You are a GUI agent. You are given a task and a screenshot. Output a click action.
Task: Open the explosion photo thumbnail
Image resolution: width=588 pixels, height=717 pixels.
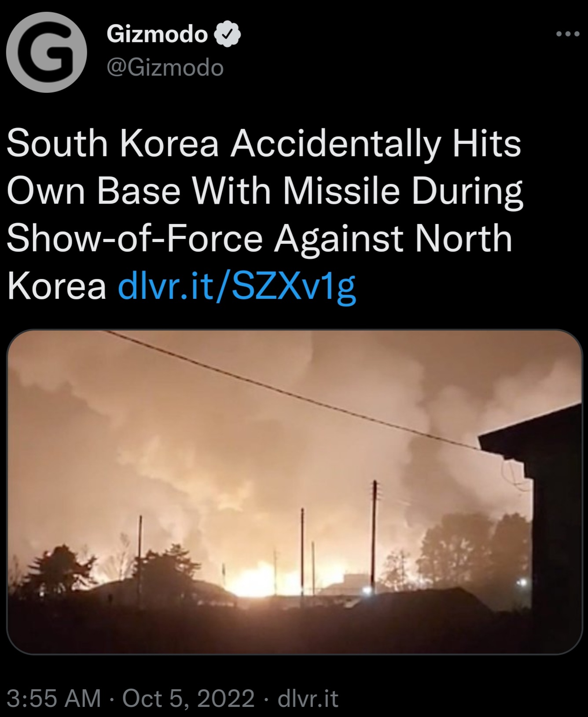pyautogui.click(x=294, y=492)
